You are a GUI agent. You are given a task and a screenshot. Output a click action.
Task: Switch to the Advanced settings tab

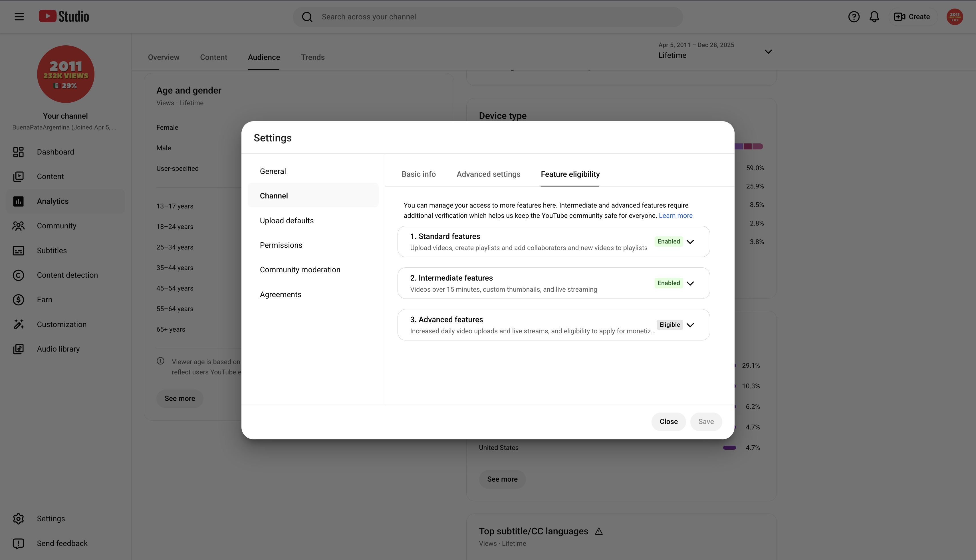488,174
